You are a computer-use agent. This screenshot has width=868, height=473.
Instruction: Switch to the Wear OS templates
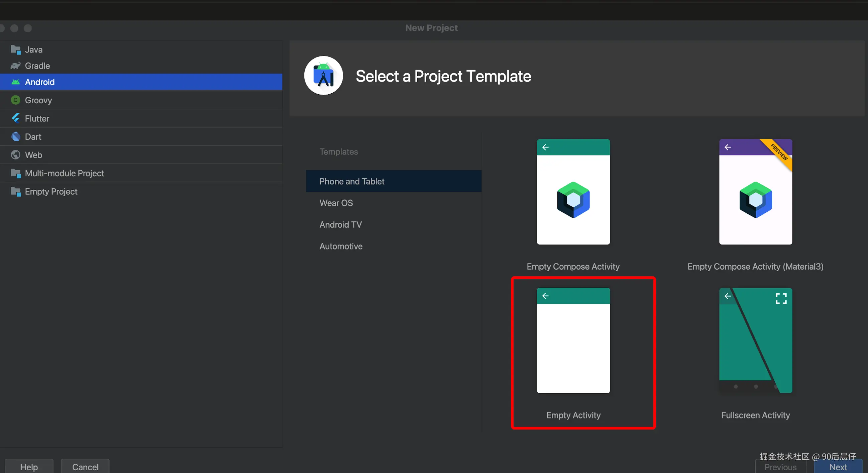pos(336,203)
